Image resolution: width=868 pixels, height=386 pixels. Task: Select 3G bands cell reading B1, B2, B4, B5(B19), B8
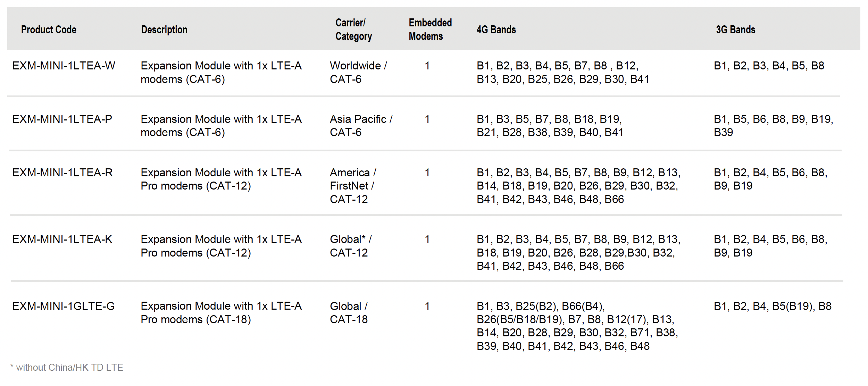[x=773, y=306]
